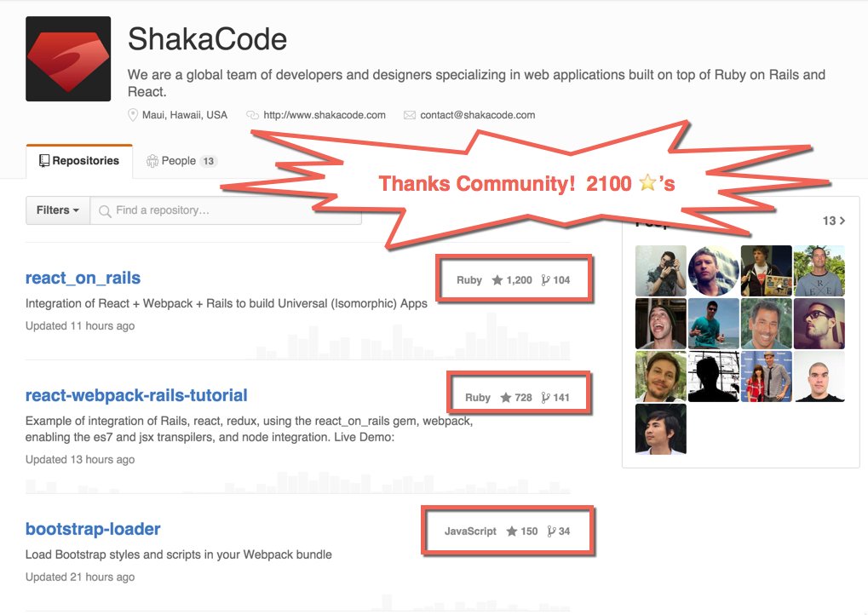Click the 1,200 stars count
Viewport: 868px width, 615px height.
point(520,280)
